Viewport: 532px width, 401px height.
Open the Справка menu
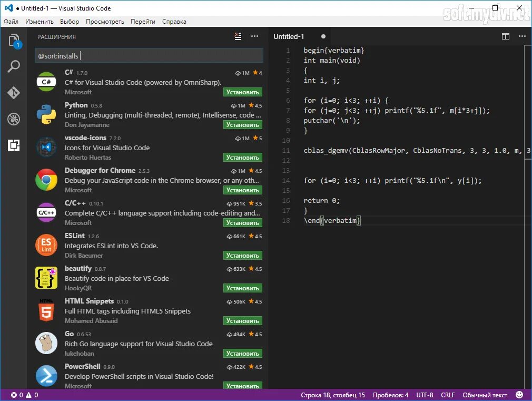tap(174, 22)
